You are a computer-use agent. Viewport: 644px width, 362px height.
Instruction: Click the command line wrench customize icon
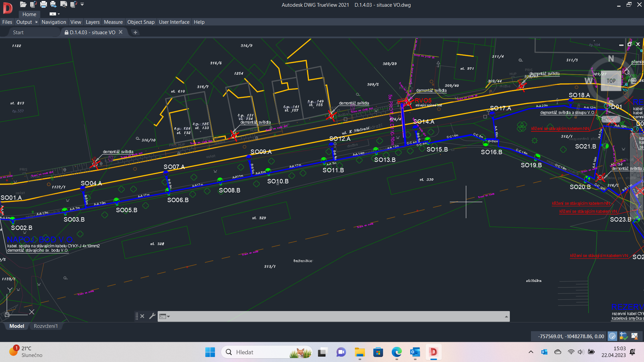pos(152,316)
